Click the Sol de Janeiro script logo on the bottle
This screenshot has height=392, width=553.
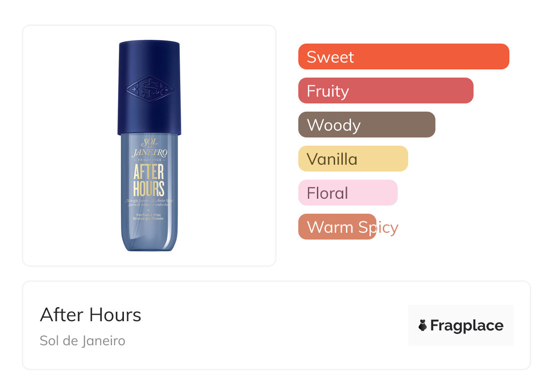pos(149,148)
